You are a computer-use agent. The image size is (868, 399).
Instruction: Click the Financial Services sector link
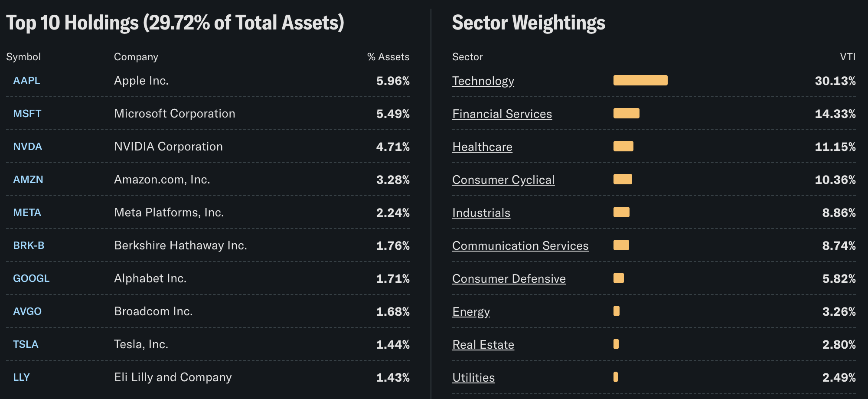pos(502,114)
